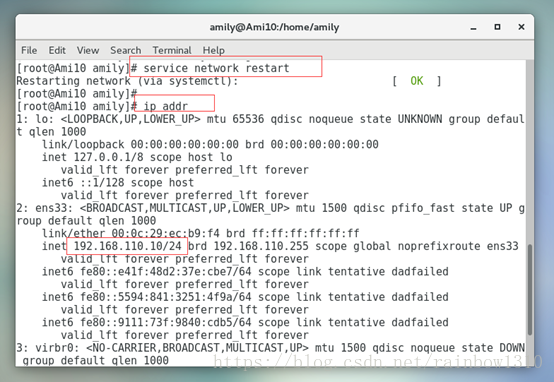Open the File menu
The image size is (554, 382).
click(29, 50)
